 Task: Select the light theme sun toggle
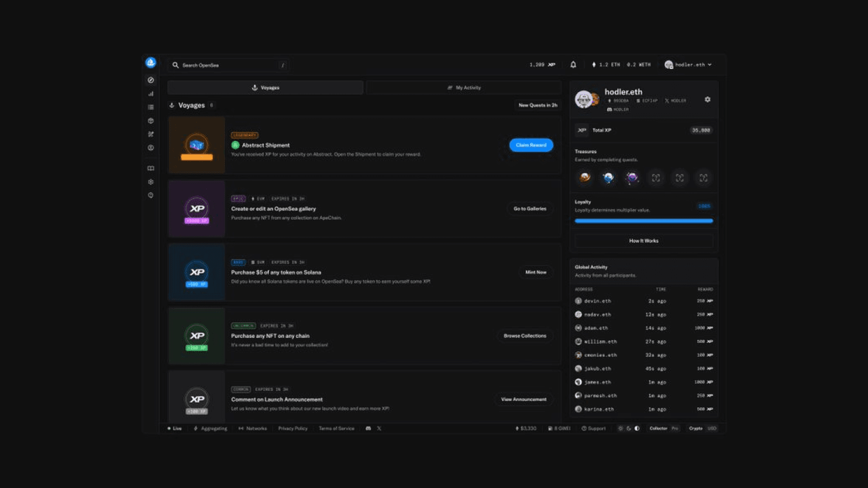tap(621, 428)
